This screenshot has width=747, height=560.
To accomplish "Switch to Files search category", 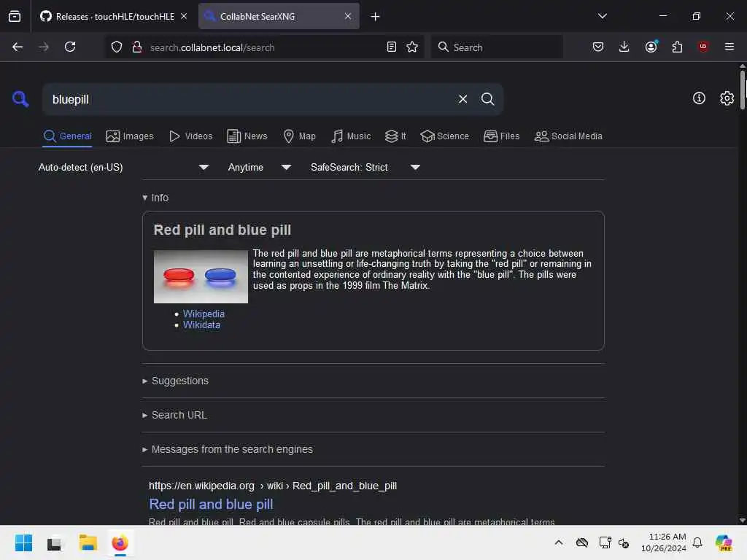I will [x=502, y=136].
